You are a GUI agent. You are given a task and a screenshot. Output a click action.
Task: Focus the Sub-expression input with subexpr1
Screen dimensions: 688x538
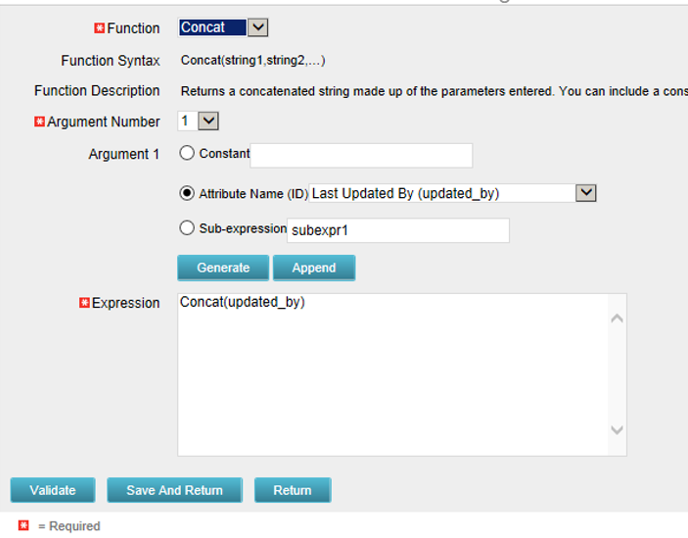pos(398,230)
